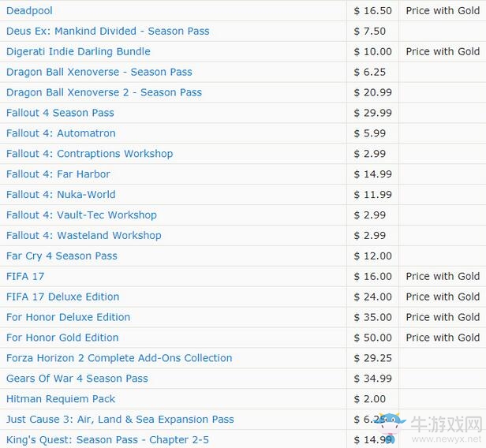Viewport: 486px width, 448px height.
Task: Select the $ 34.99 Gears Of War 4 price
Action: 373,379
